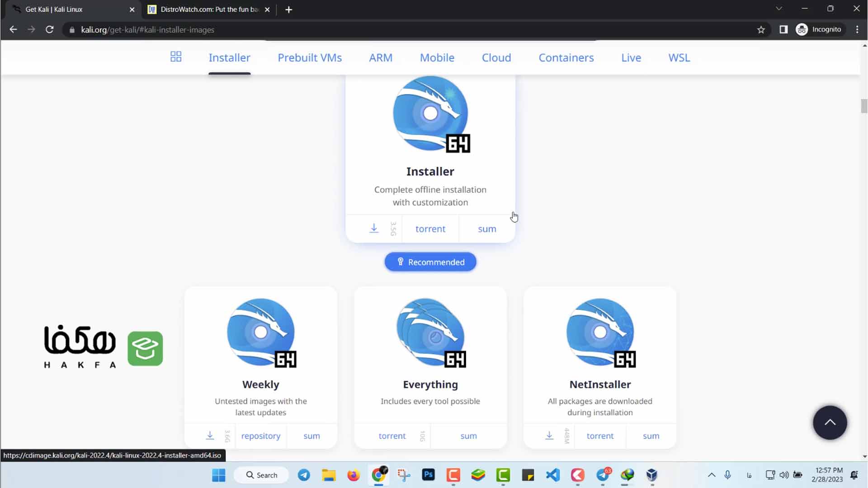This screenshot has width=868, height=488.
Task: Click the Recommended badge button
Action: [x=430, y=262]
